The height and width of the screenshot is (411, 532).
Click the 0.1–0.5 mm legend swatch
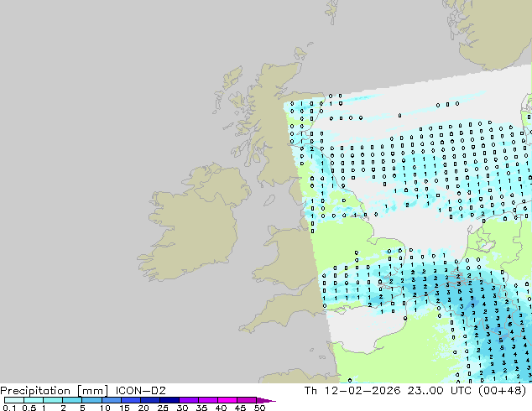[14, 400]
